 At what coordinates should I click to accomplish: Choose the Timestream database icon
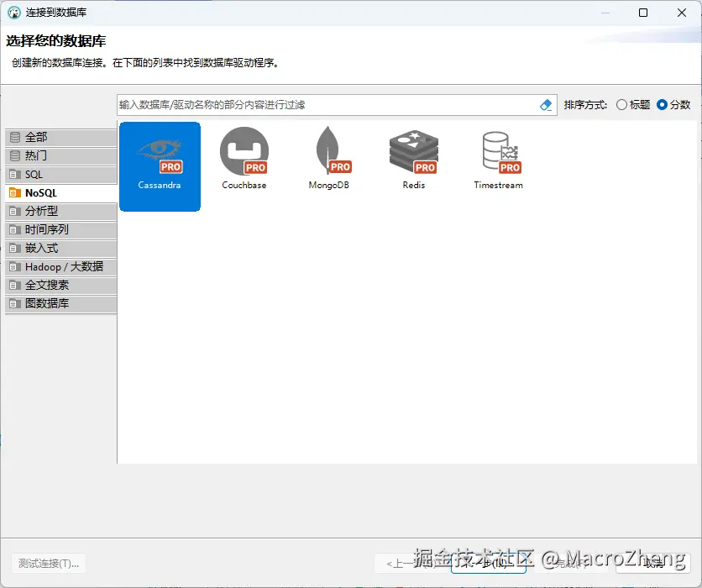(x=501, y=152)
